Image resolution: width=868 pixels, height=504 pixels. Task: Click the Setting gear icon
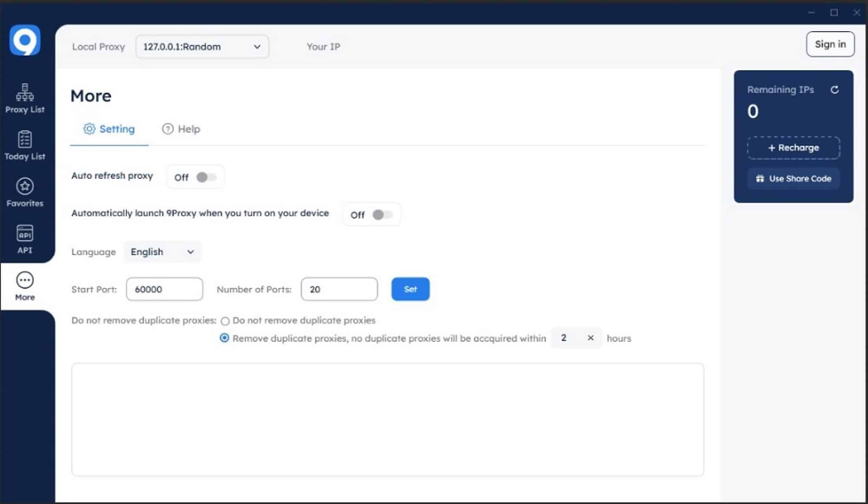89,129
